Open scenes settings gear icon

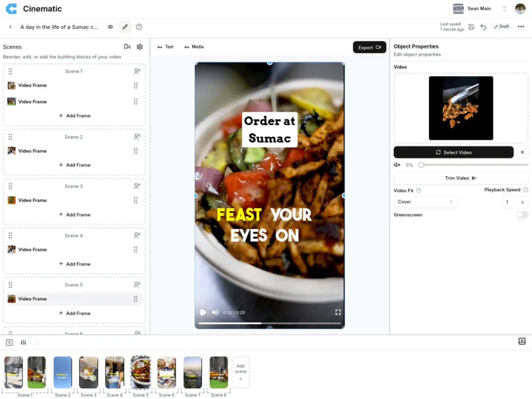click(140, 47)
